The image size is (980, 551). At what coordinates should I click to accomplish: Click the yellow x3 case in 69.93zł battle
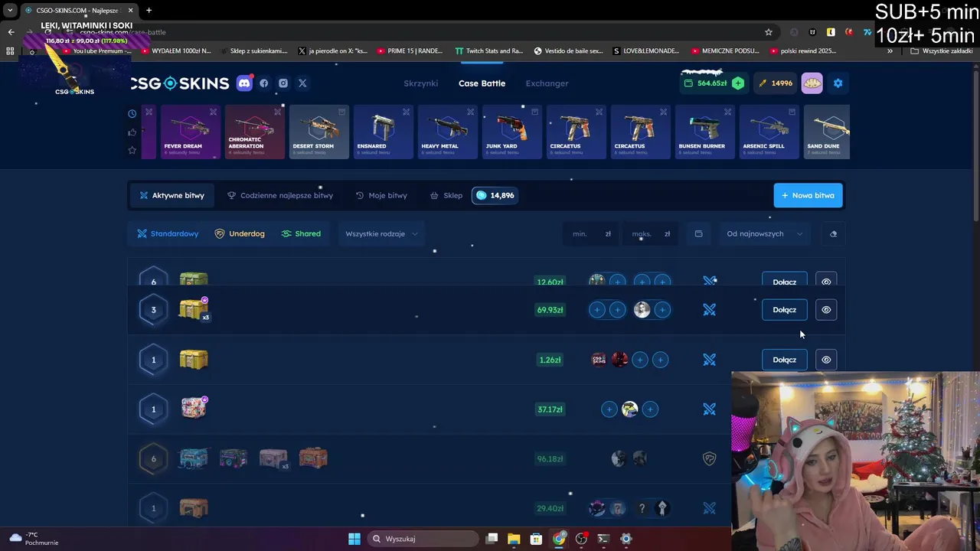point(194,309)
